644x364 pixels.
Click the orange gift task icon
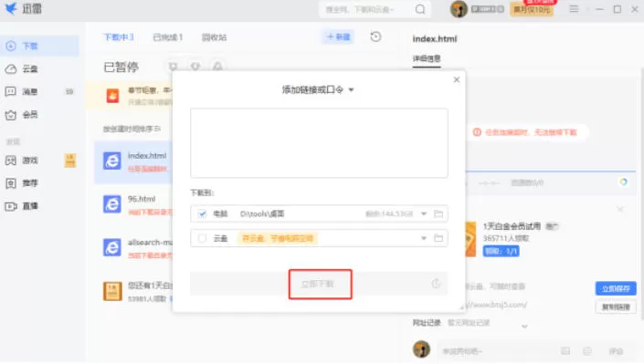112,291
